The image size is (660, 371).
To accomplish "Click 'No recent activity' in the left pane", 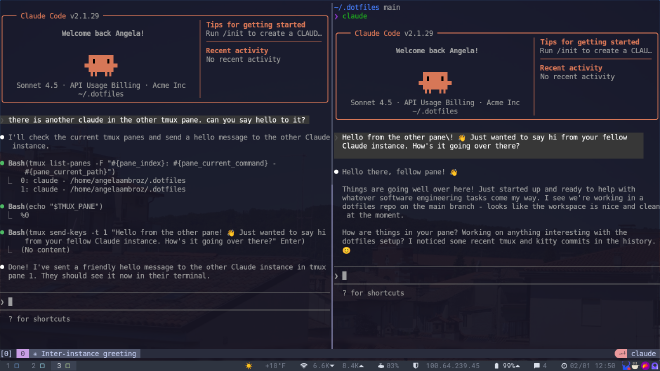I will [x=243, y=59].
